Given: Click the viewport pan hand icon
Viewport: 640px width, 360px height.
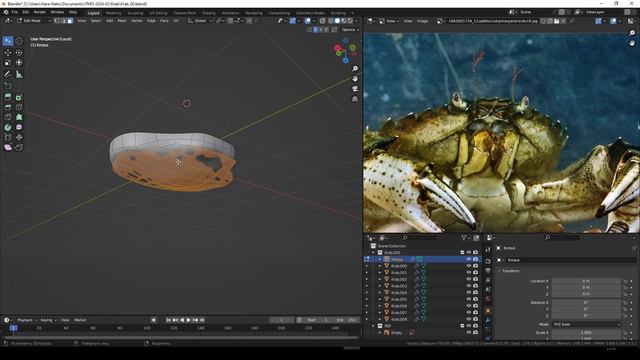Looking at the screenshot, I should click(x=355, y=79).
